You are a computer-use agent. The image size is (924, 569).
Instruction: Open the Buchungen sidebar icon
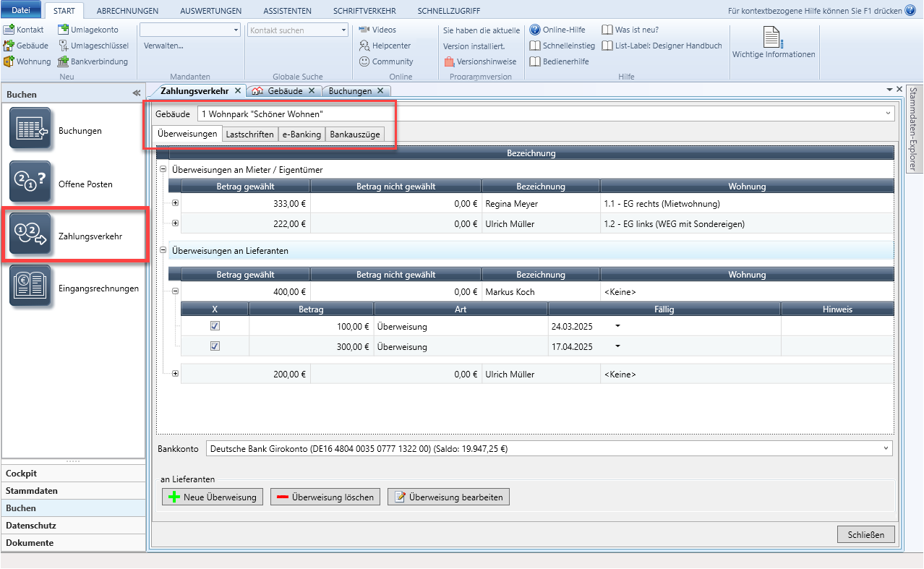[x=30, y=129]
